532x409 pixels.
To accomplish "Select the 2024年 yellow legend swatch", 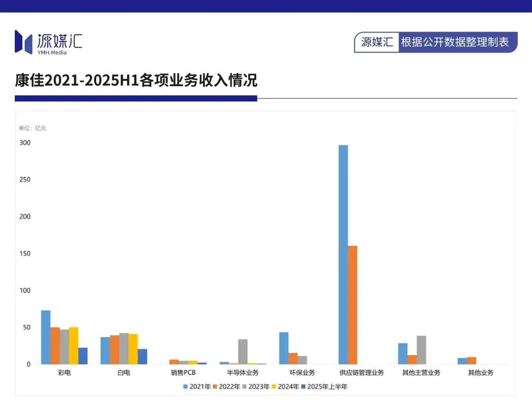I will click(274, 387).
